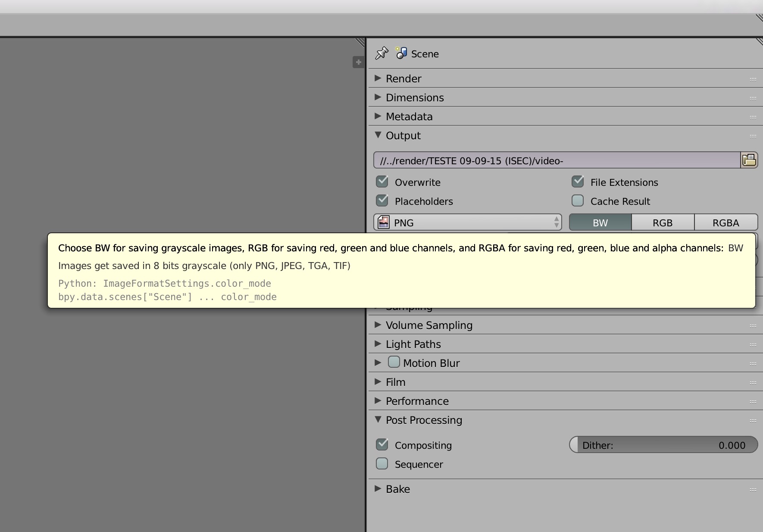Enable the Cache Result checkbox
Viewport: 763px width, 532px height.
click(x=578, y=200)
